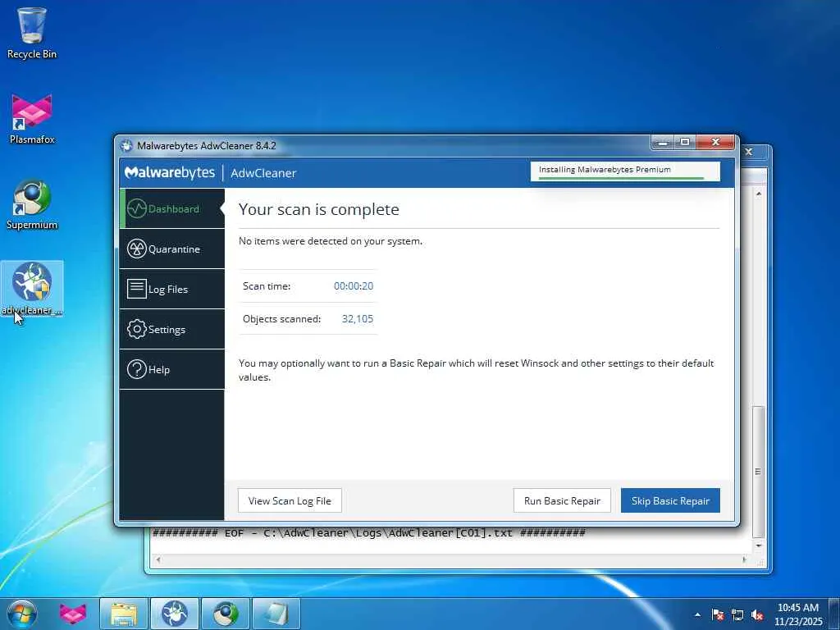Image resolution: width=840 pixels, height=630 pixels.
Task: Select the adwcleaner desktop file icon
Action: tap(32, 288)
